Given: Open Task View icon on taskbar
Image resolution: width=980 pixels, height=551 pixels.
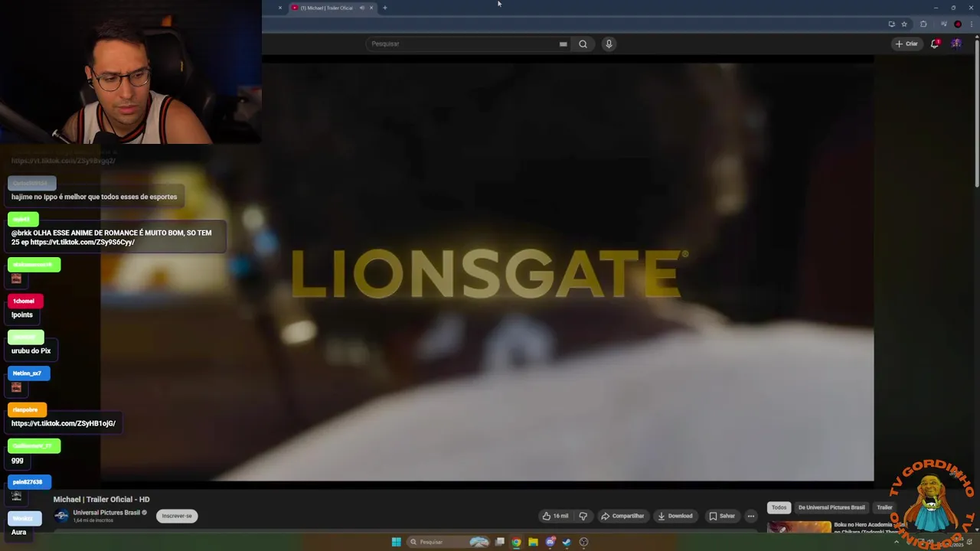Looking at the screenshot, I should click(500, 542).
